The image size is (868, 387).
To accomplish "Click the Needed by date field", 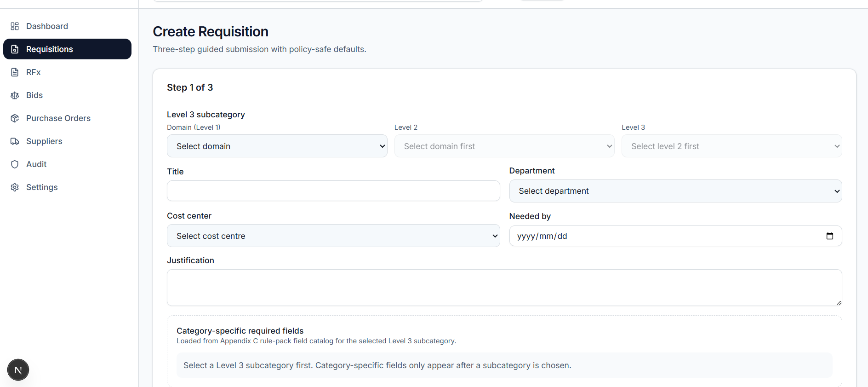I will (675, 236).
